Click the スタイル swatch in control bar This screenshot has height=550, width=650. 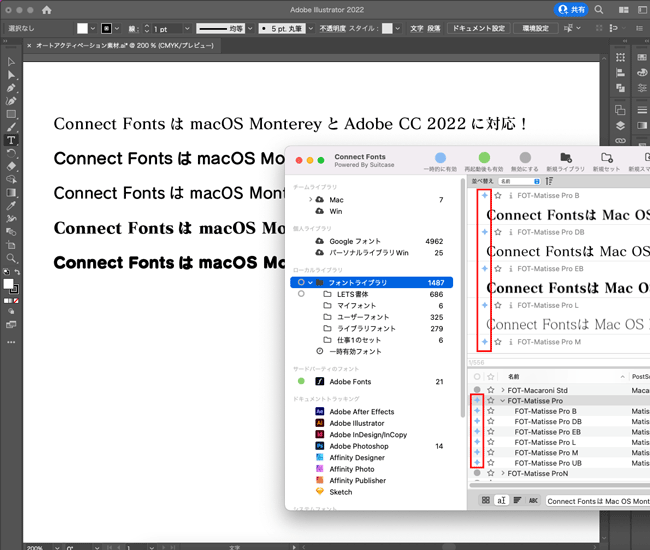tap(387, 28)
